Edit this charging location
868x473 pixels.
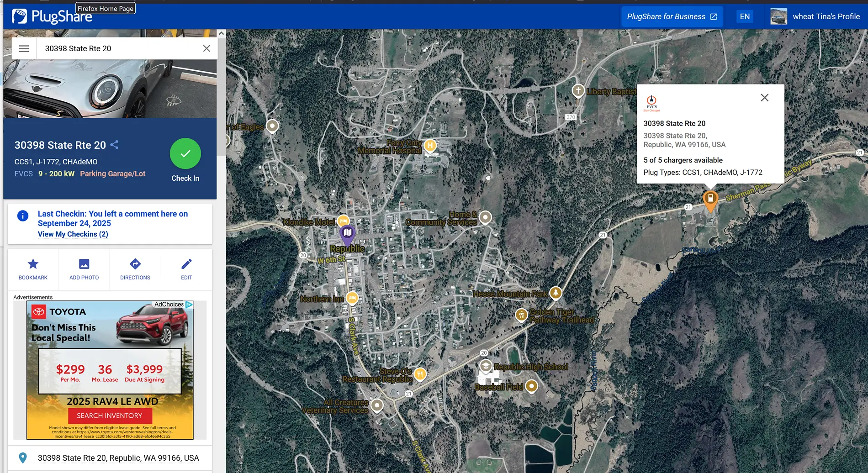pos(186,269)
